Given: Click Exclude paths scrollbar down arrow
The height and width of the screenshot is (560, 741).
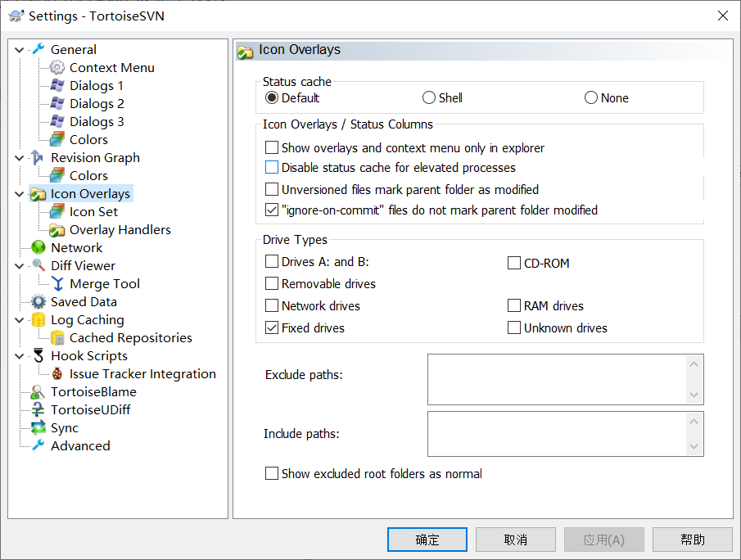Looking at the screenshot, I should (694, 395).
